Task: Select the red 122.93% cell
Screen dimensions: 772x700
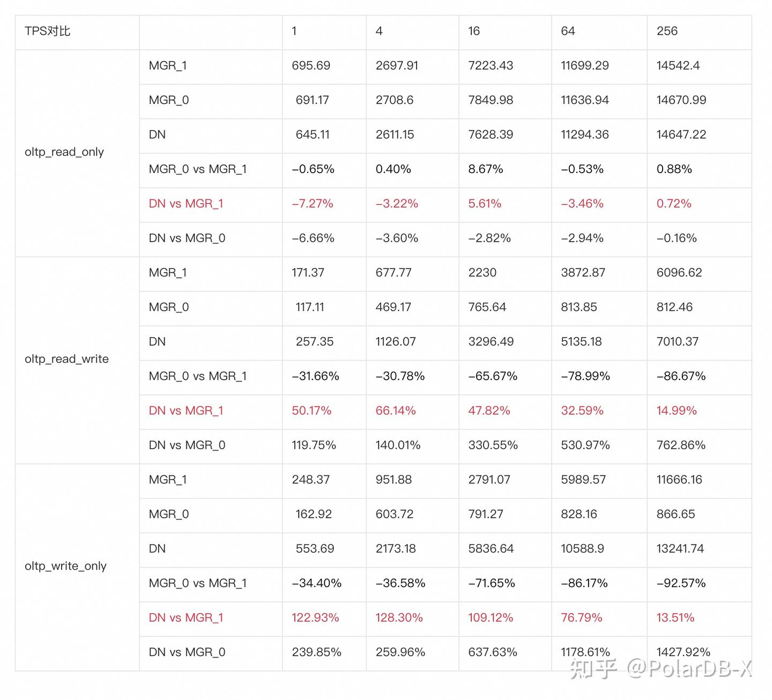Action: pos(315,618)
